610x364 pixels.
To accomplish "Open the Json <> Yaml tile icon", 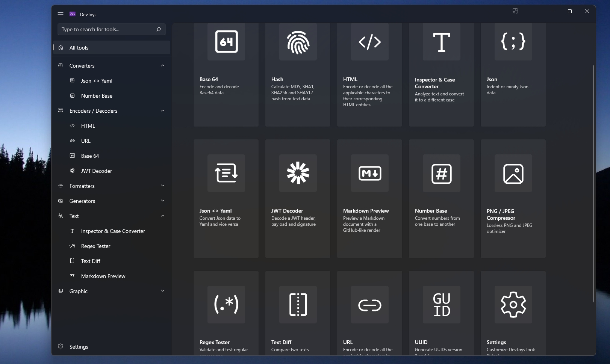I will click(x=226, y=173).
